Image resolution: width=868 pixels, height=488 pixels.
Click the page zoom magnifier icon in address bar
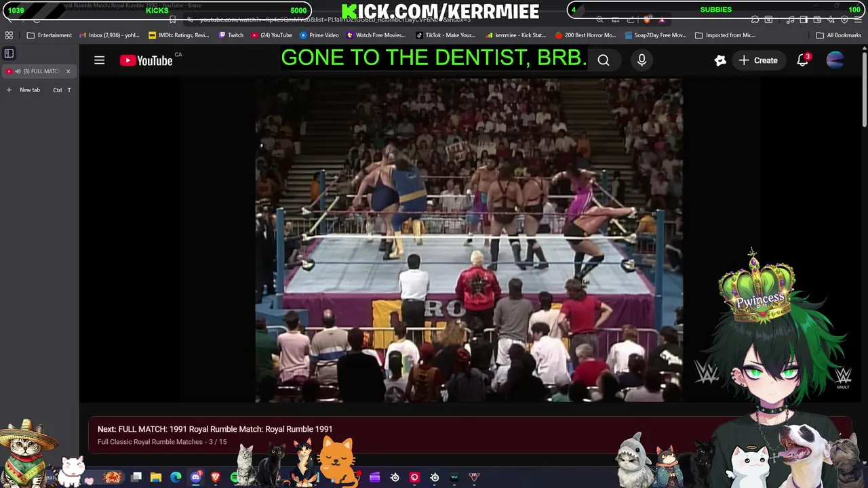coord(599,20)
